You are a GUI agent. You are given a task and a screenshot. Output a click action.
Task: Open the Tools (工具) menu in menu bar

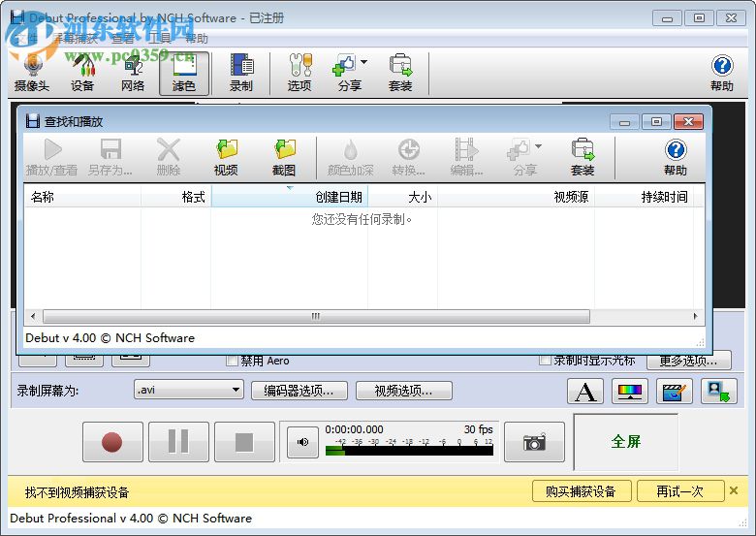pyautogui.click(x=160, y=39)
